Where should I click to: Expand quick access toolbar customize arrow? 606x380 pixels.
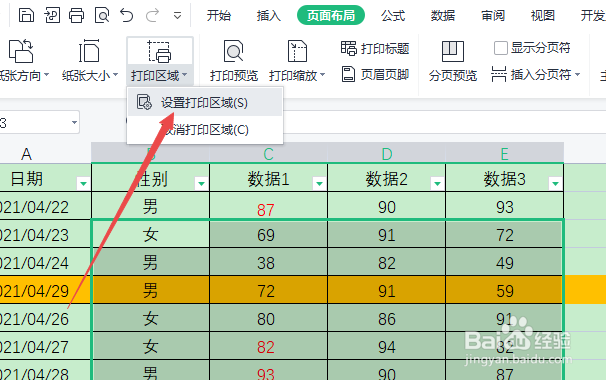pyautogui.click(x=177, y=16)
